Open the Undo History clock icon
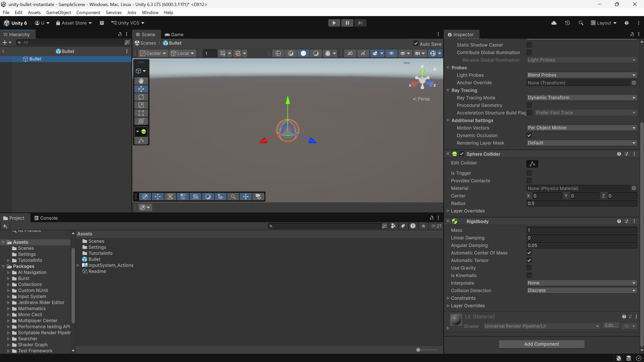The width and height of the screenshot is (644, 362). pyautogui.click(x=567, y=23)
